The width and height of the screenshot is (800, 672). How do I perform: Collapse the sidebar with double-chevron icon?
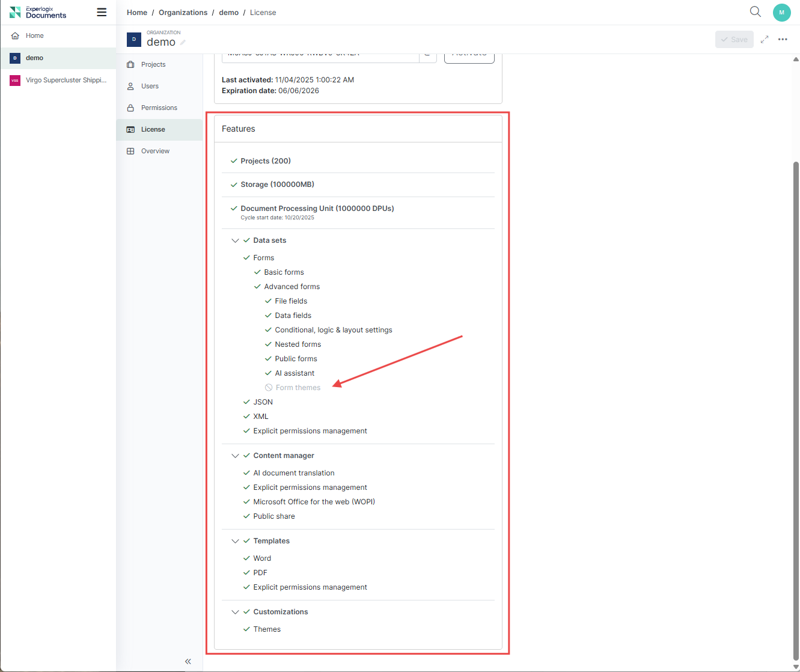[x=188, y=661]
